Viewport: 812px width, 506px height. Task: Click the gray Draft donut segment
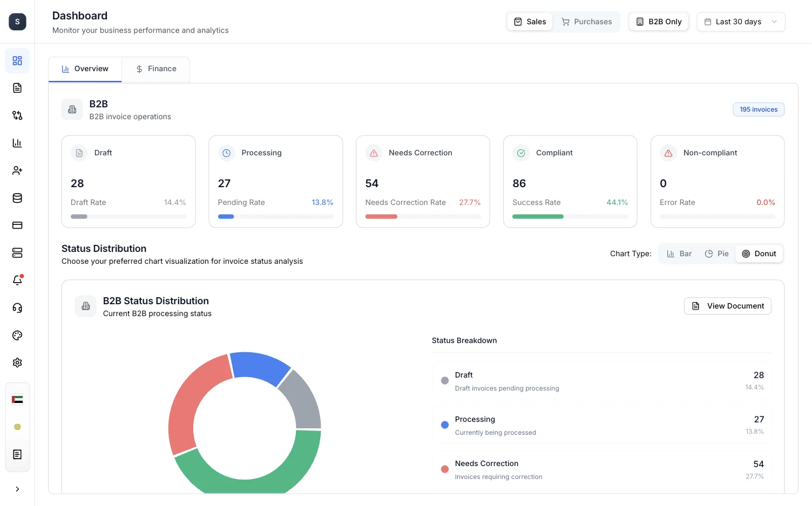coord(303,401)
